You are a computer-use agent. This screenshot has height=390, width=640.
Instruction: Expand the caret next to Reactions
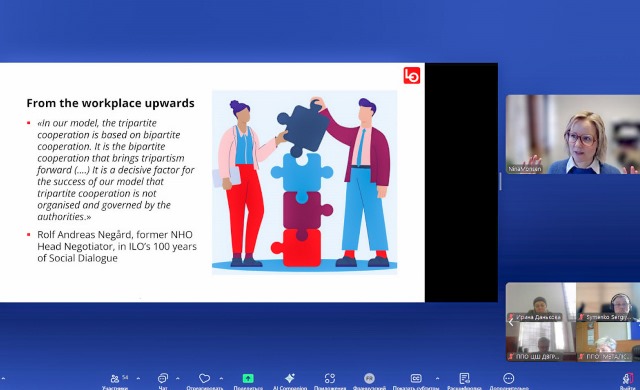coord(221,379)
